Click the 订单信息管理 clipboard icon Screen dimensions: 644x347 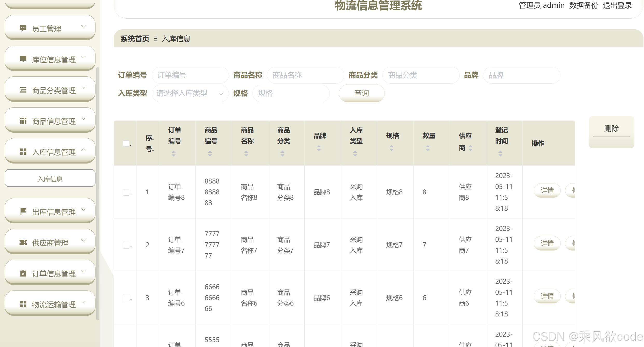pos(23,273)
